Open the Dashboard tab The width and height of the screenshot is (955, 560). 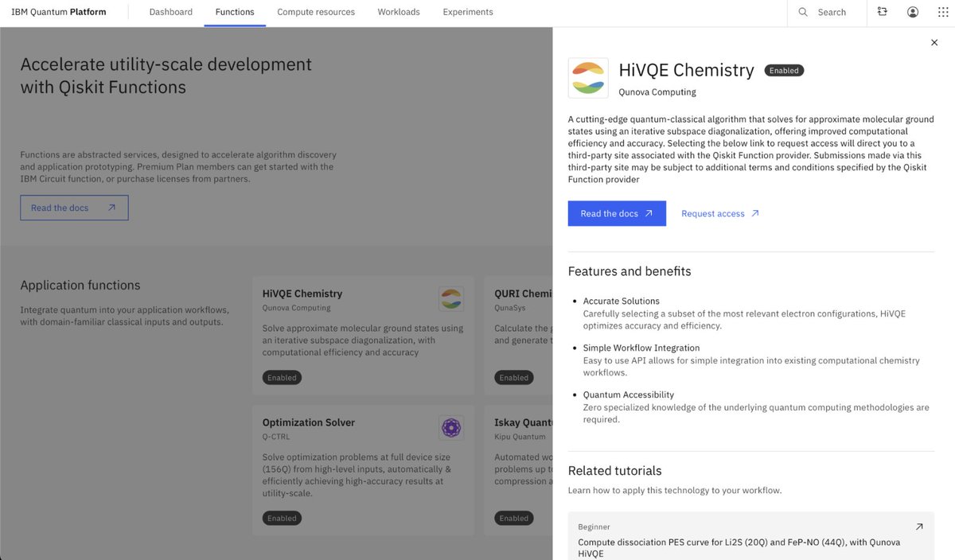pyautogui.click(x=171, y=13)
